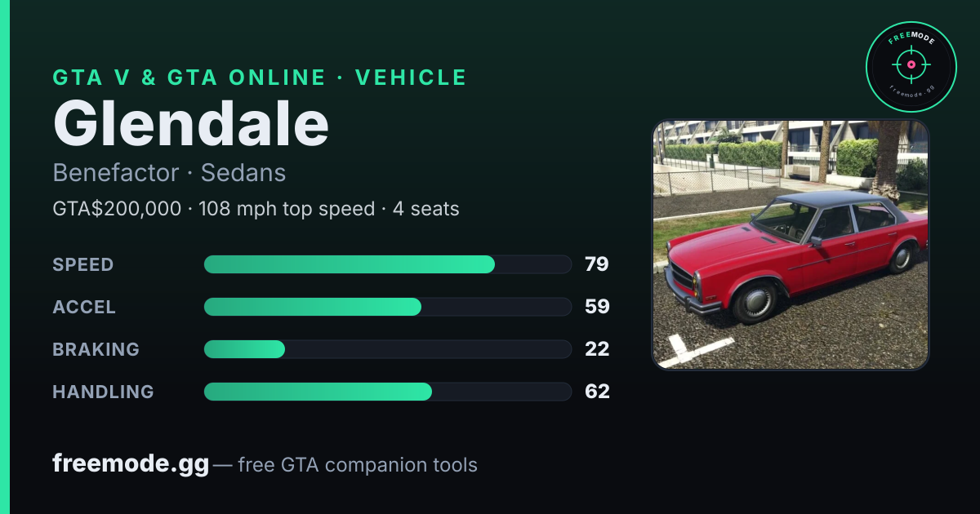Image resolution: width=980 pixels, height=514 pixels.
Task: Select the Benefactor · Sedans subtitle
Action: pyautogui.click(x=169, y=173)
